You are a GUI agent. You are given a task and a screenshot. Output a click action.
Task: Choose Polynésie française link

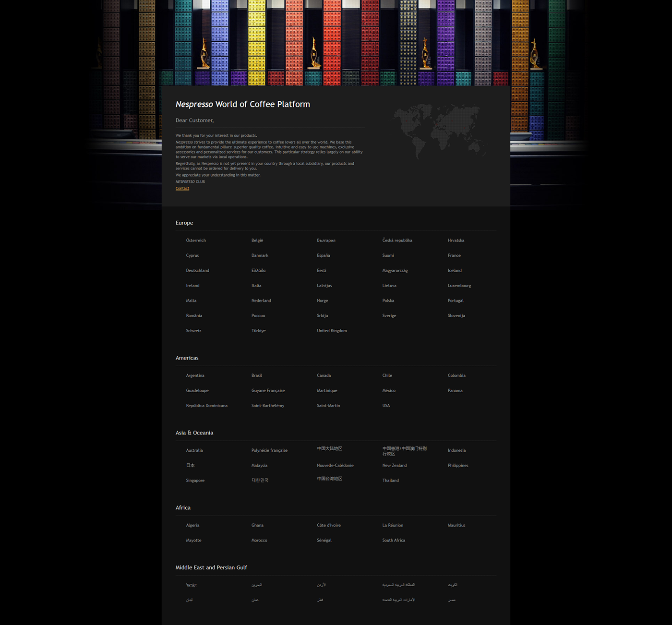click(x=270, y=451)
